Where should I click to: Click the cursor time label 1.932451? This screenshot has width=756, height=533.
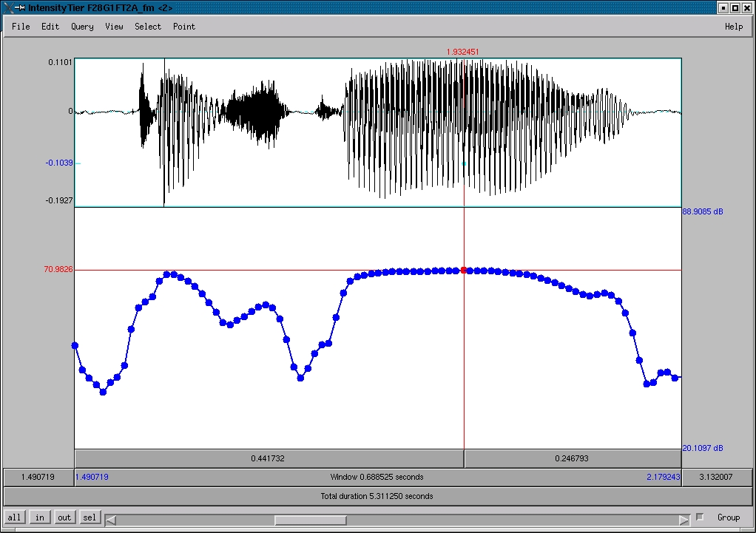coord(463,52)
